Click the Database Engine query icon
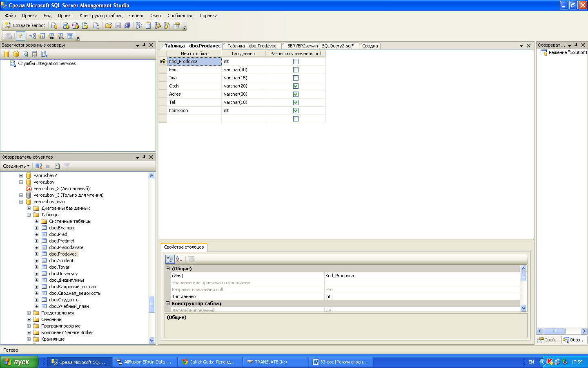Image resolution: width=588 pixels, height=368 pixels. pos(54,25)
